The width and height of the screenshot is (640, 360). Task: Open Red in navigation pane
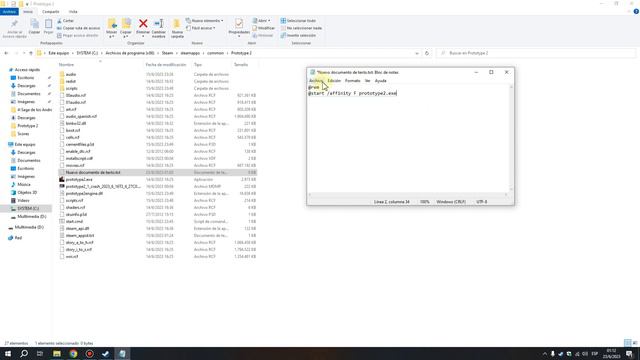click(x=18, y=238)
